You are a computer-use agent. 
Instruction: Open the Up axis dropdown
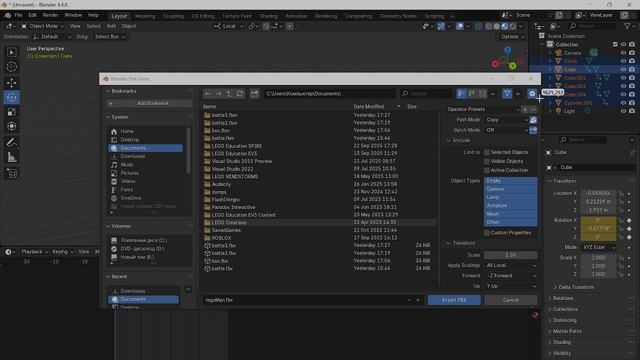(510, 287)
